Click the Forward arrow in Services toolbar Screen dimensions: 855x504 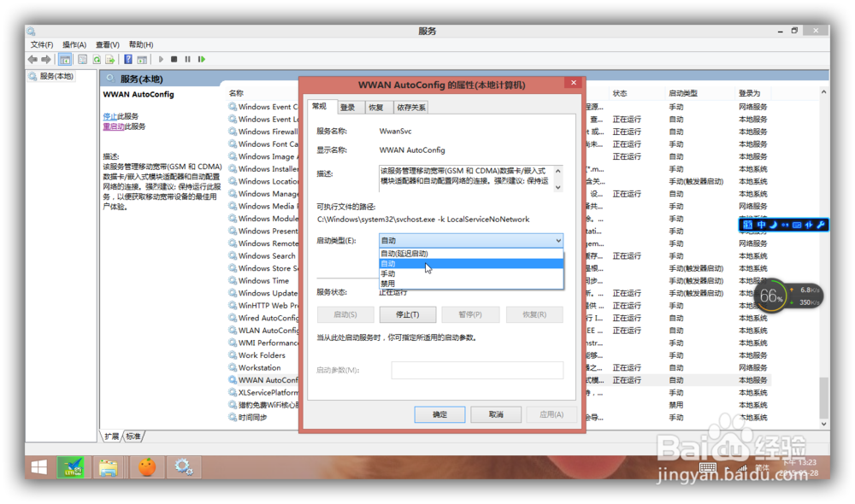pos(46,60)
